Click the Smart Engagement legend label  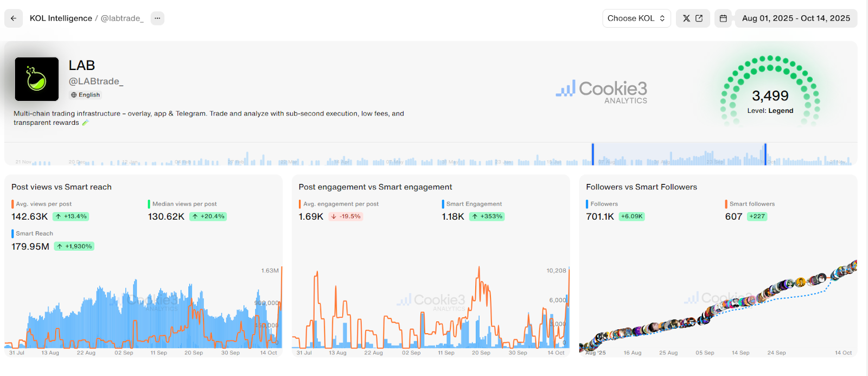coord(474,204)
